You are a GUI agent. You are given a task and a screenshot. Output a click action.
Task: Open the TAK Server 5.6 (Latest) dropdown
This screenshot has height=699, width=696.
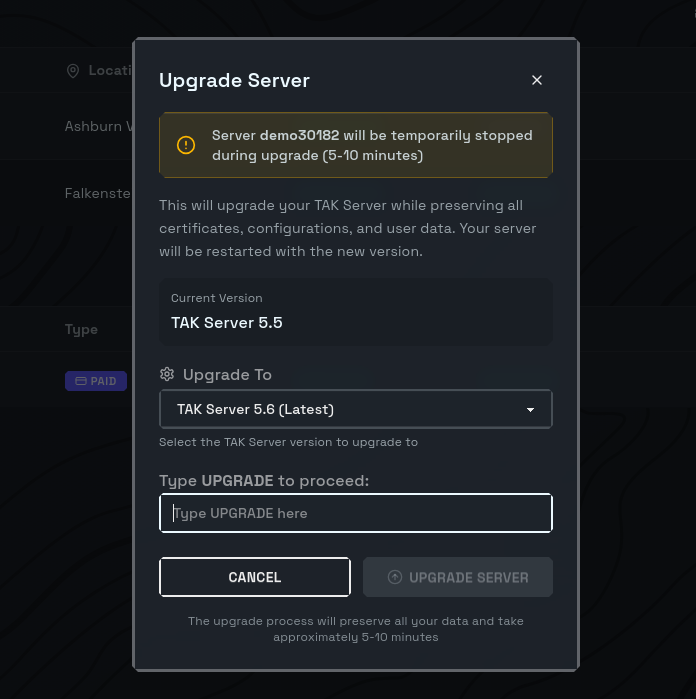click(x=355, y=409)
